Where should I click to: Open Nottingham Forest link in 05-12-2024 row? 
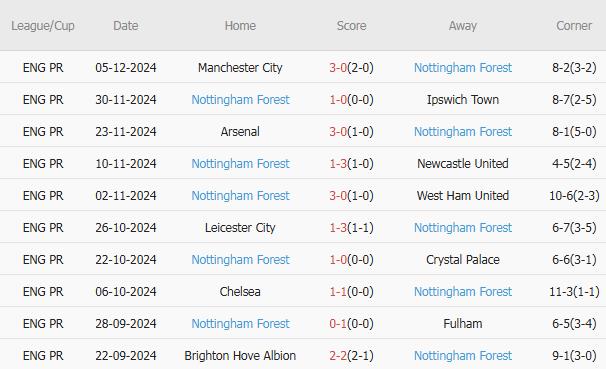(463, 68)
